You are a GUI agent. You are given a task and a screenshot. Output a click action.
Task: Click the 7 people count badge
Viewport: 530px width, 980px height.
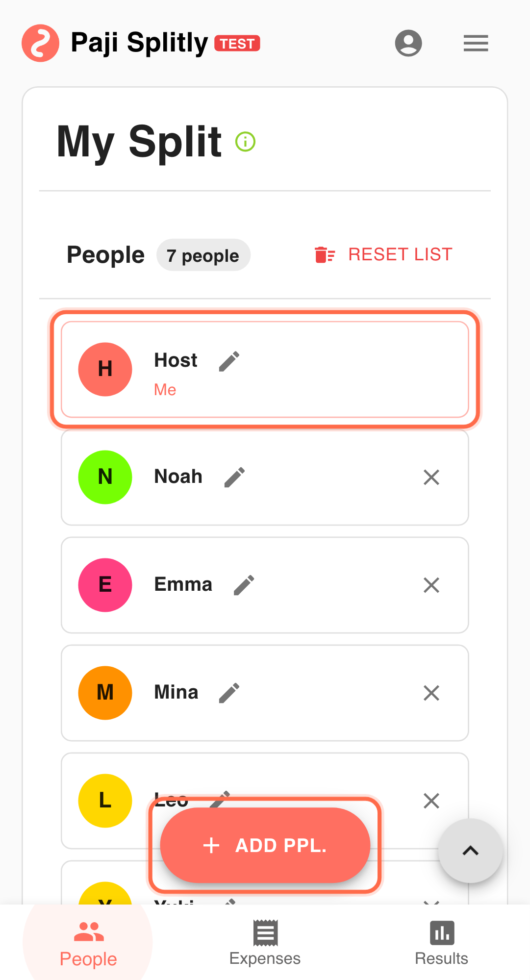203,255
